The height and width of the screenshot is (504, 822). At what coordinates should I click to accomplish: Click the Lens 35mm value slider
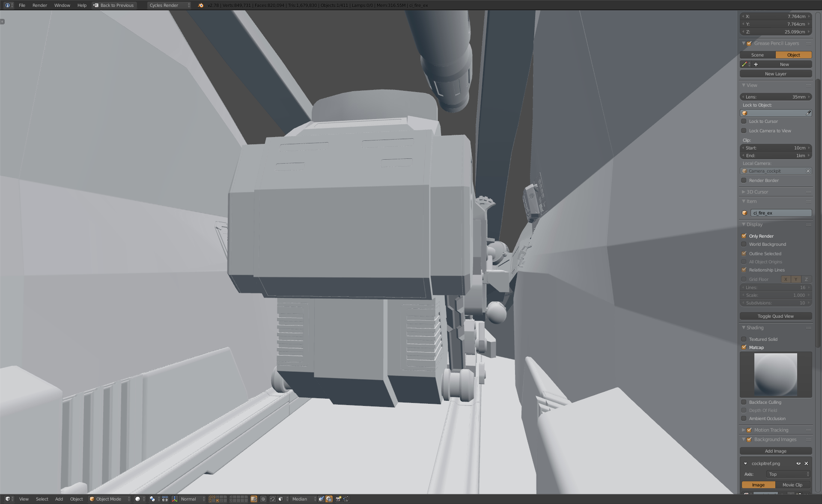click(x=775, y=97)
